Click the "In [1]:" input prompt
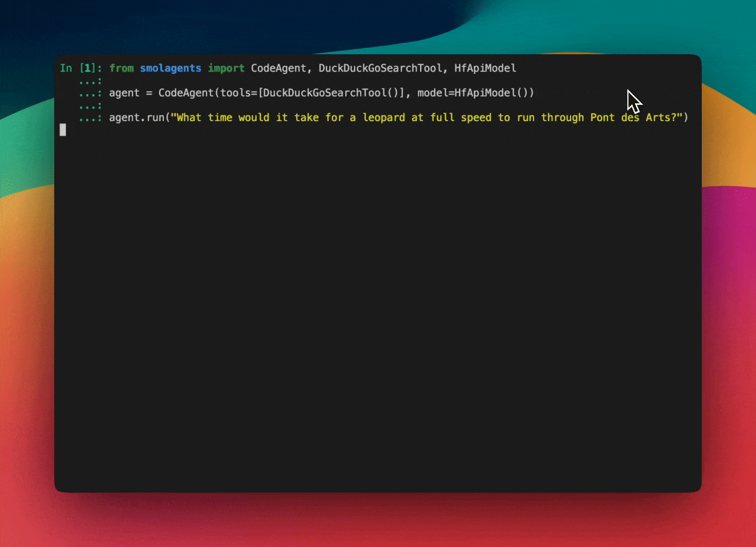 pos(81,68)
